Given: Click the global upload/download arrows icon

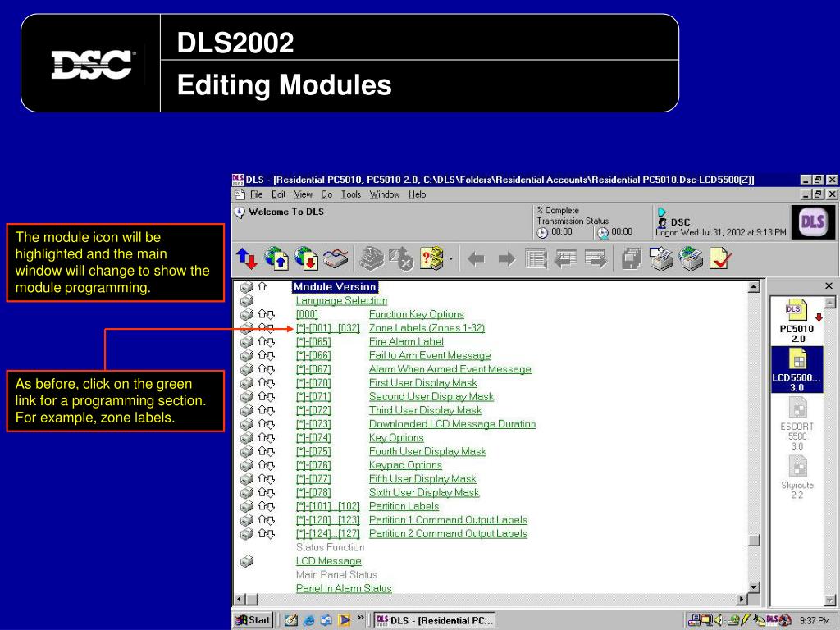Looking at the screenshot, I should click(246, 258).
